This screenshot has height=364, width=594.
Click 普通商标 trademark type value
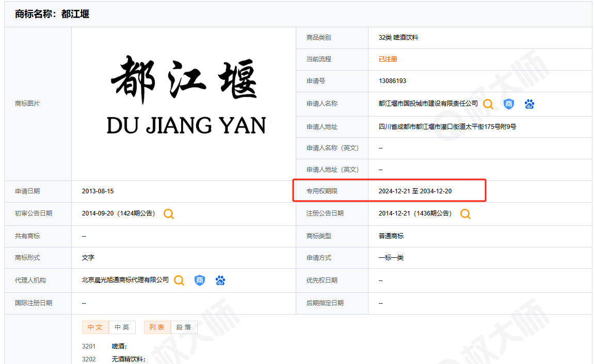coord(391,236)
